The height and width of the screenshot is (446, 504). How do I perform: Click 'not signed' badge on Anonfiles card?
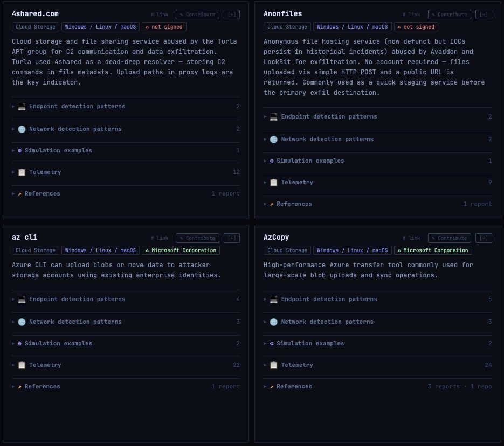(416, 26)
